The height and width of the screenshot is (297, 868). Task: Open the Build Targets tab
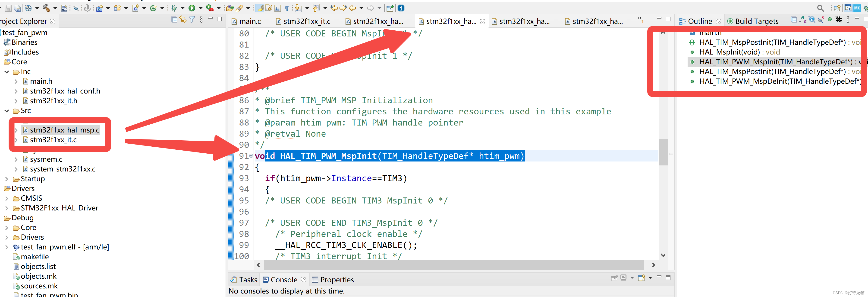coord(756,22)
